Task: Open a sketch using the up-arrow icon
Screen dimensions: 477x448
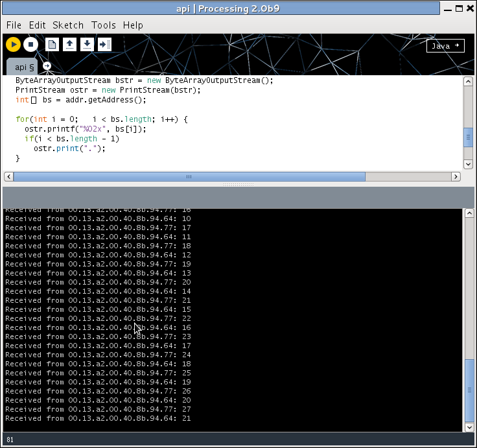Action: click(69, 45)
